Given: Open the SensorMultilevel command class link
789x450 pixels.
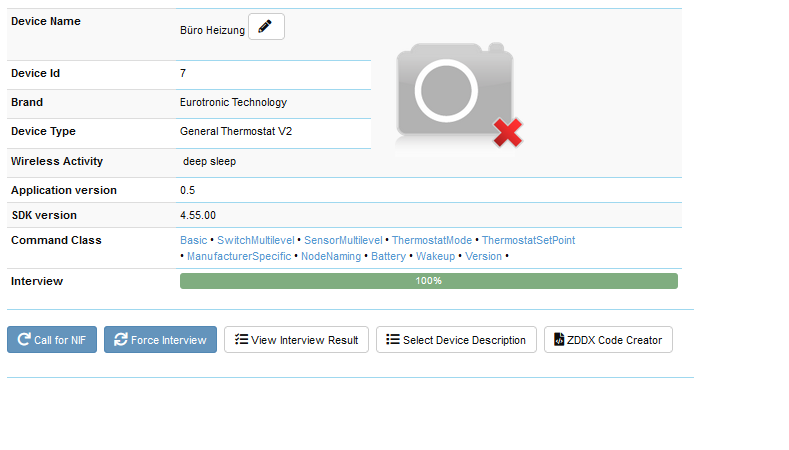Looking at the screenshot, I should click(x=343, y=240).
